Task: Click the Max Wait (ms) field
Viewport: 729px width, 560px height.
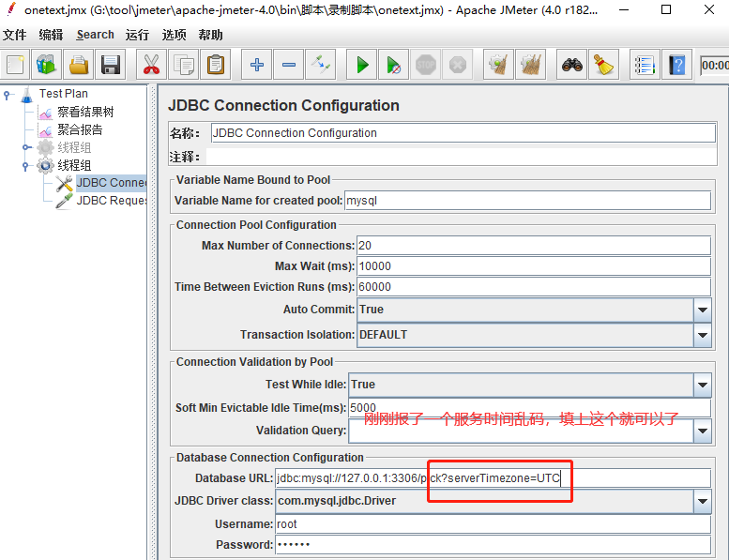Action: 534,266
